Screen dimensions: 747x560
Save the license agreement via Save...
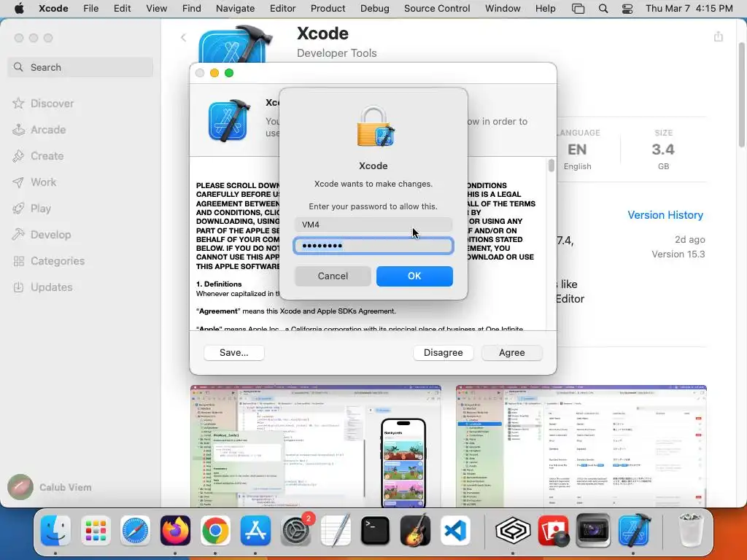[x=234, y=352]
